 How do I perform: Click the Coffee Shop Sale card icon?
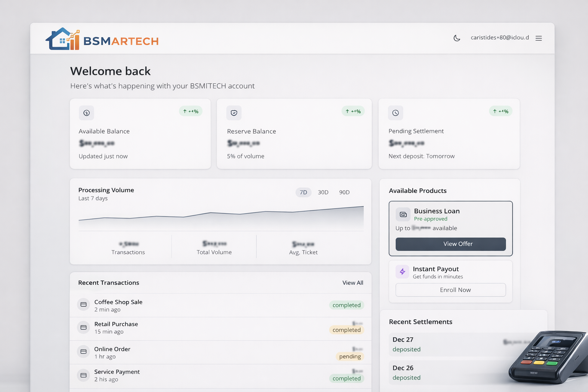click(83, 305)
